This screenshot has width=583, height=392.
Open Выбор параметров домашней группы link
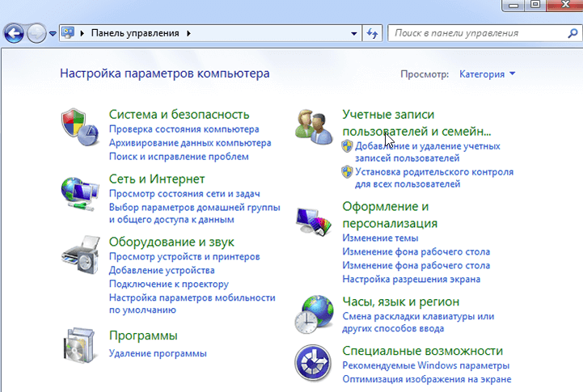194,213
